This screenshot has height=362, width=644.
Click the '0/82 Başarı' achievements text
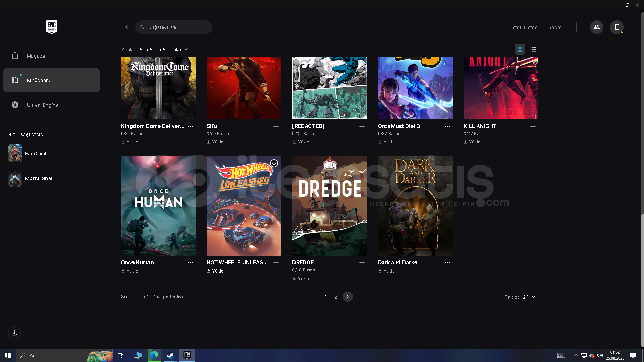point(132,134)
